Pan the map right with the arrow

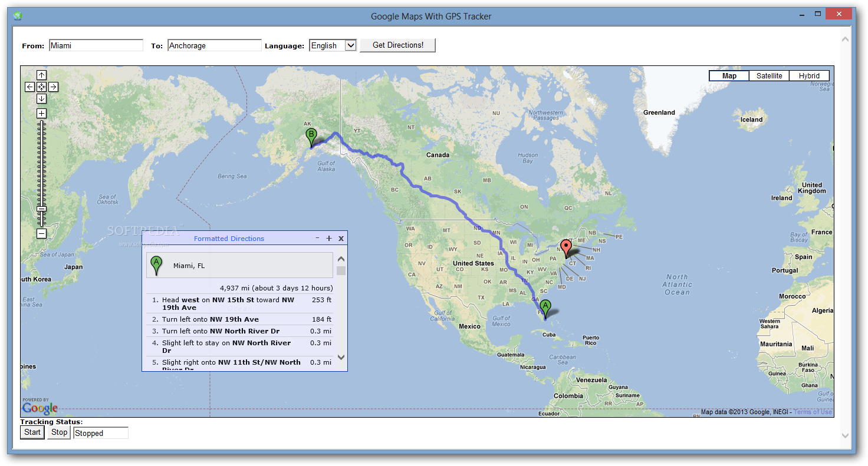click(53, 87)
